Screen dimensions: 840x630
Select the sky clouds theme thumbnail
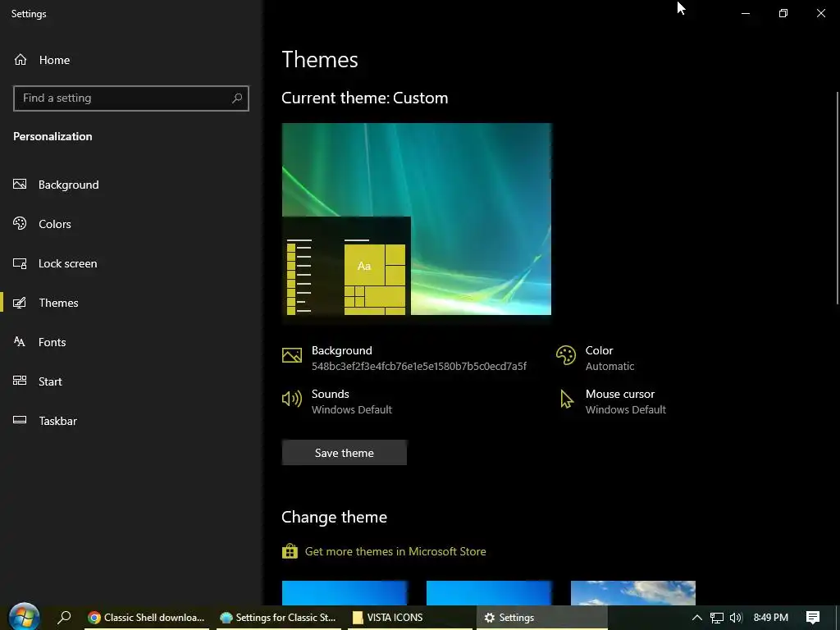[x=633, y=593]
